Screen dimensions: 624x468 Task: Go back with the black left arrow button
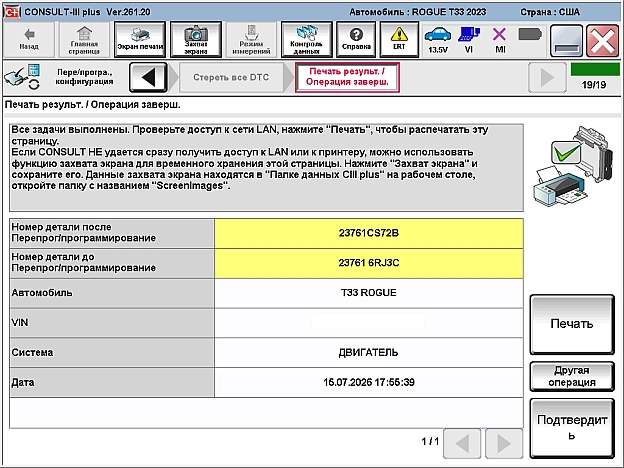point(148,77)
